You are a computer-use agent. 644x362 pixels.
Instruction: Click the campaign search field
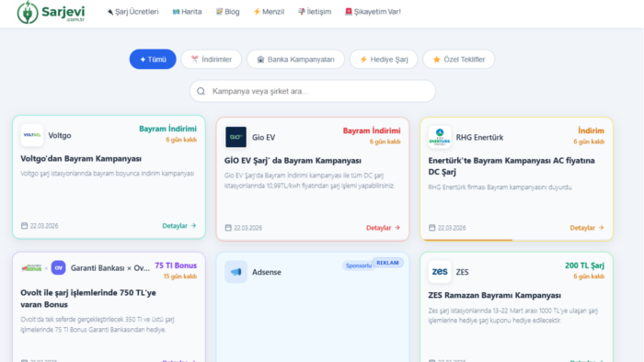[313, 91]
